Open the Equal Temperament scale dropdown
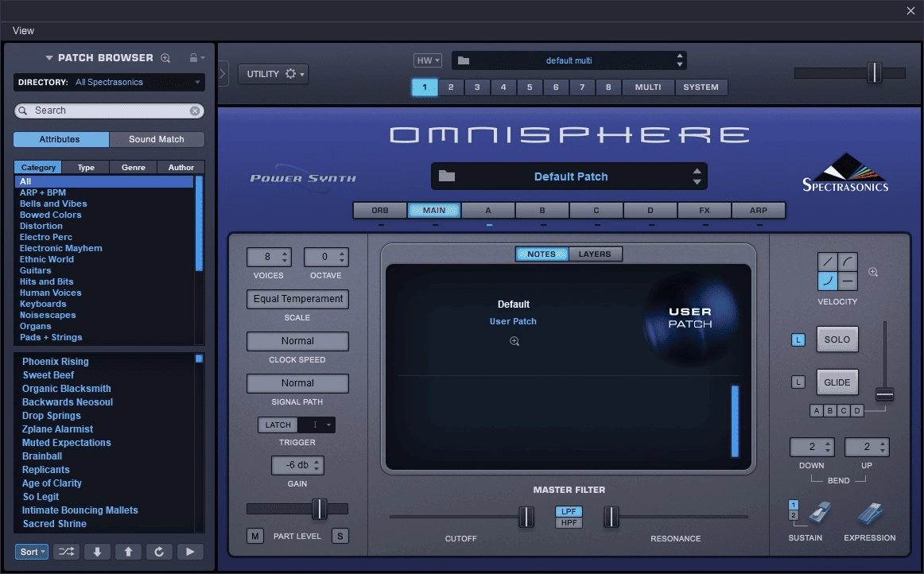Screen dimensions: 924x574 297,299
